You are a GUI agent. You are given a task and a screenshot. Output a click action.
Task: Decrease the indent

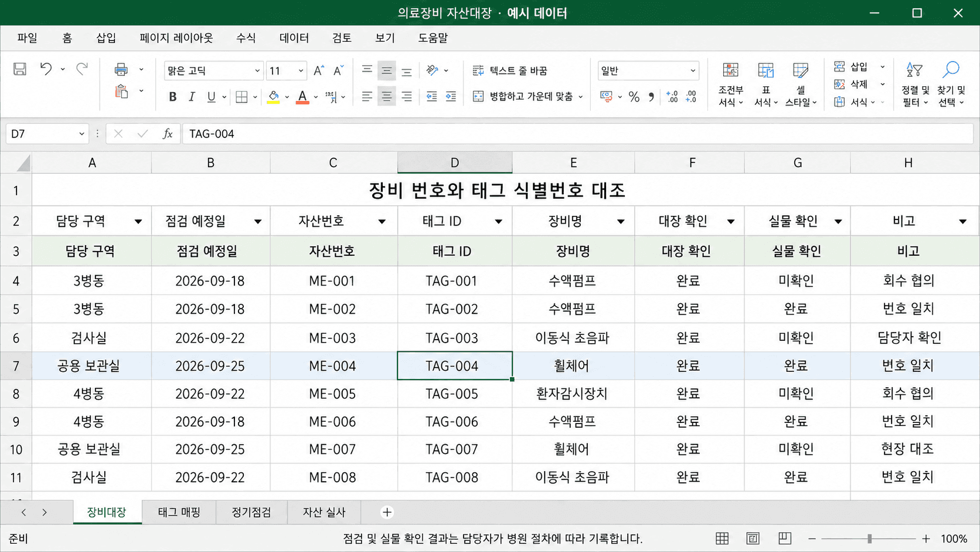tap(431, 97)
